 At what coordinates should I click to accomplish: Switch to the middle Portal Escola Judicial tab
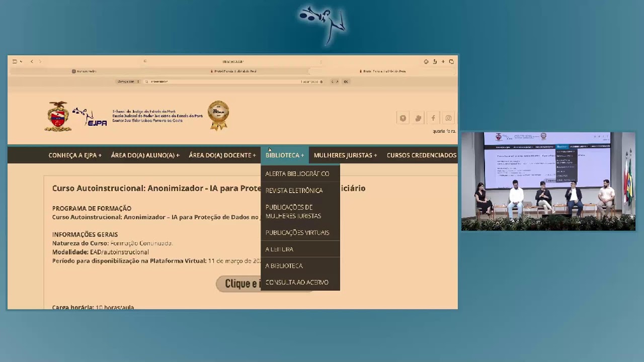point(233,71)
